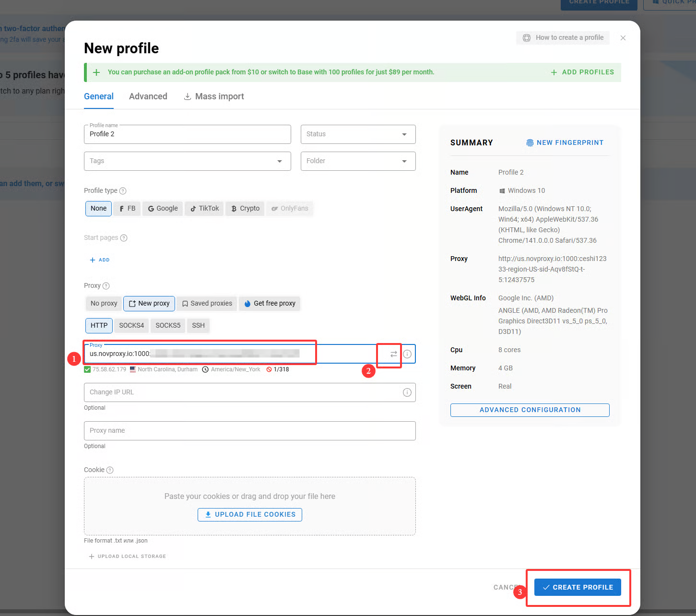Select the No proxy option
The image size is (696, 616).
click(104, 304)
